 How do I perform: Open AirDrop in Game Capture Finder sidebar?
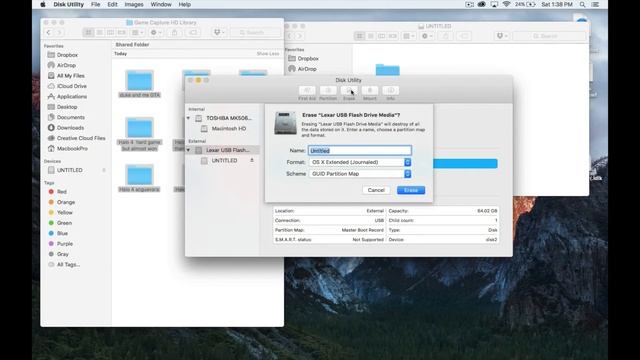click(x=66, y=65)
